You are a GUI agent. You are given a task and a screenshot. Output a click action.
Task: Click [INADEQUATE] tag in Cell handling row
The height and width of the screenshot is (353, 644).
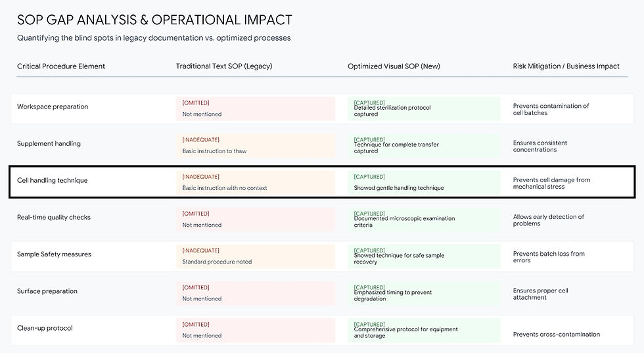200,177
